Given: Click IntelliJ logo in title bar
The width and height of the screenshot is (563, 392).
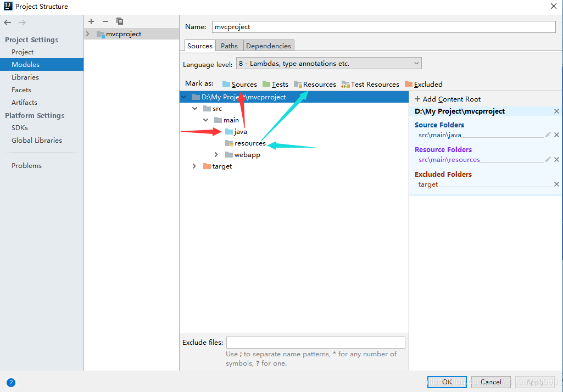Looking at the screenshot, I should coord(8,6).
